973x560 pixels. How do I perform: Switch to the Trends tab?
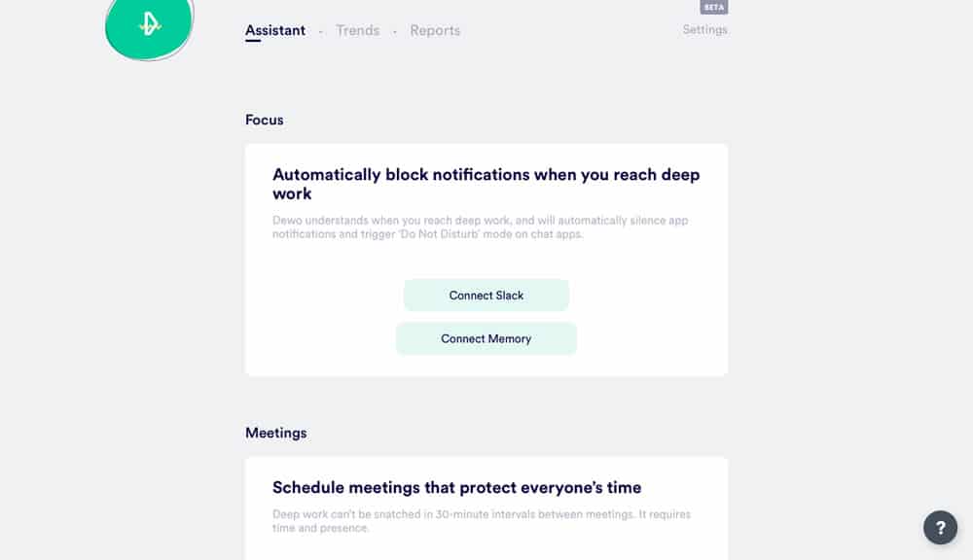(357, 30)
